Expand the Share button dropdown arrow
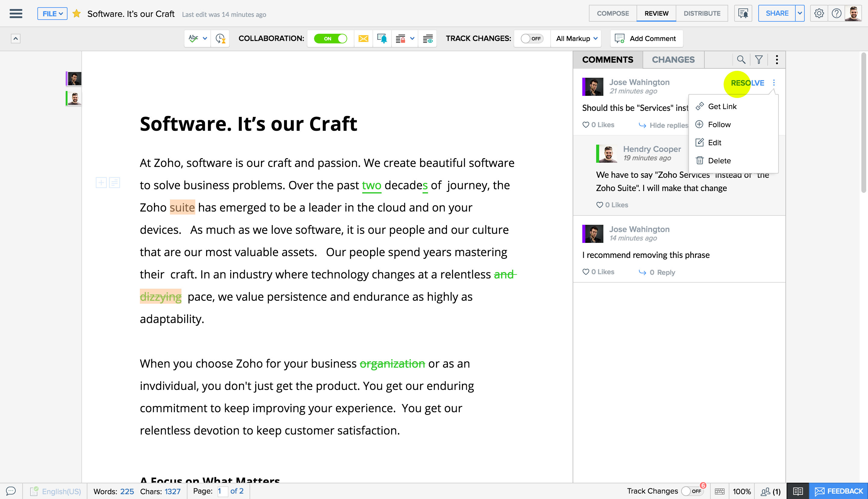 tap(800, 13)
